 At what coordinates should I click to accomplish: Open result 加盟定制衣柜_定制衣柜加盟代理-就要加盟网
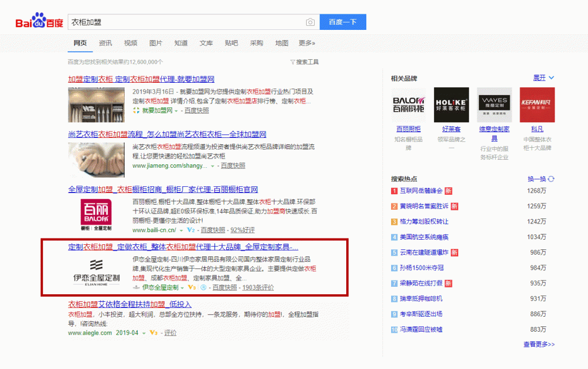(x=141, y=79)
